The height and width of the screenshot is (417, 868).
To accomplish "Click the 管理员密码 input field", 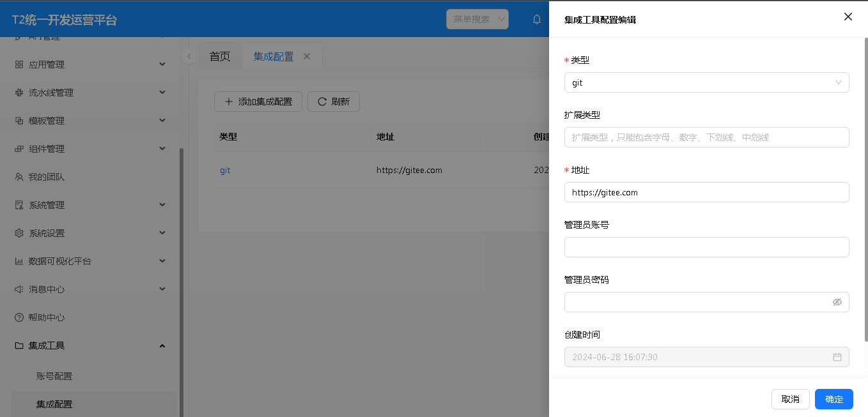I will point(706,302).
